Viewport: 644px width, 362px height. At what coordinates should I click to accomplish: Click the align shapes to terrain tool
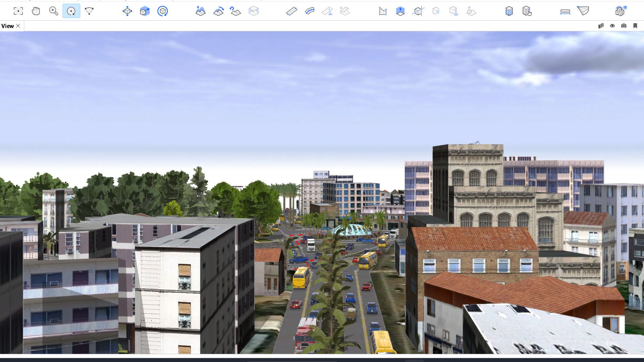(471, 11)
